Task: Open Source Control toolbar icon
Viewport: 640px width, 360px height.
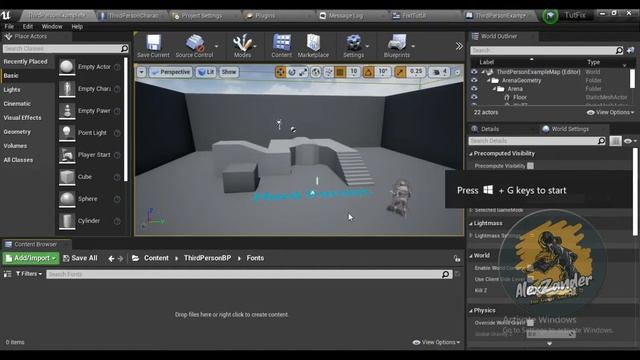Action: [x=194, y=46]
